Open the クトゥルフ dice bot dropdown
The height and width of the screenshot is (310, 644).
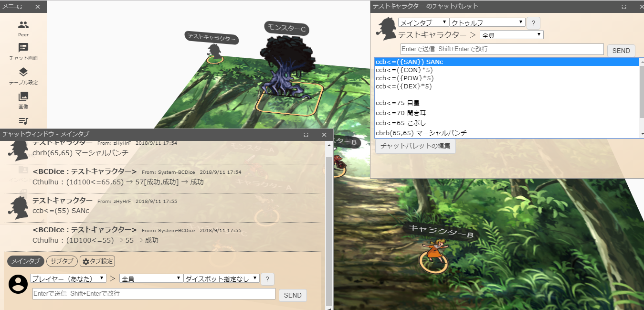487,22
